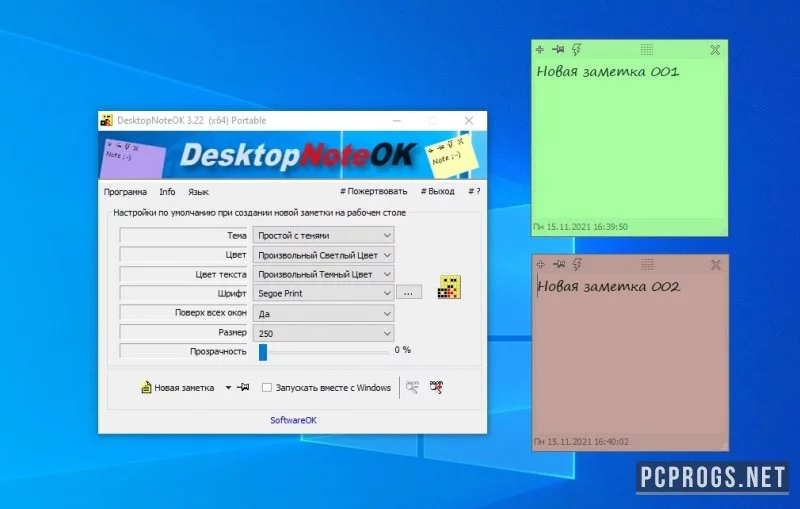This screenshot has width=800, height=509.
Task: Click the gray zoom icon in bottom bar
Action: (x=412, y=387)
